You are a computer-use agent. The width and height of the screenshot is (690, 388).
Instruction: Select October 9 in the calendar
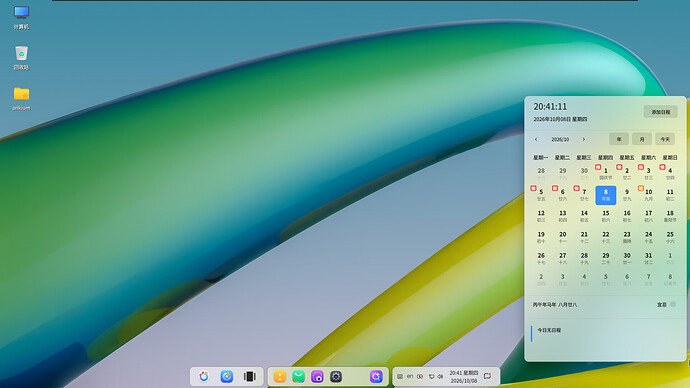point(627,195)
